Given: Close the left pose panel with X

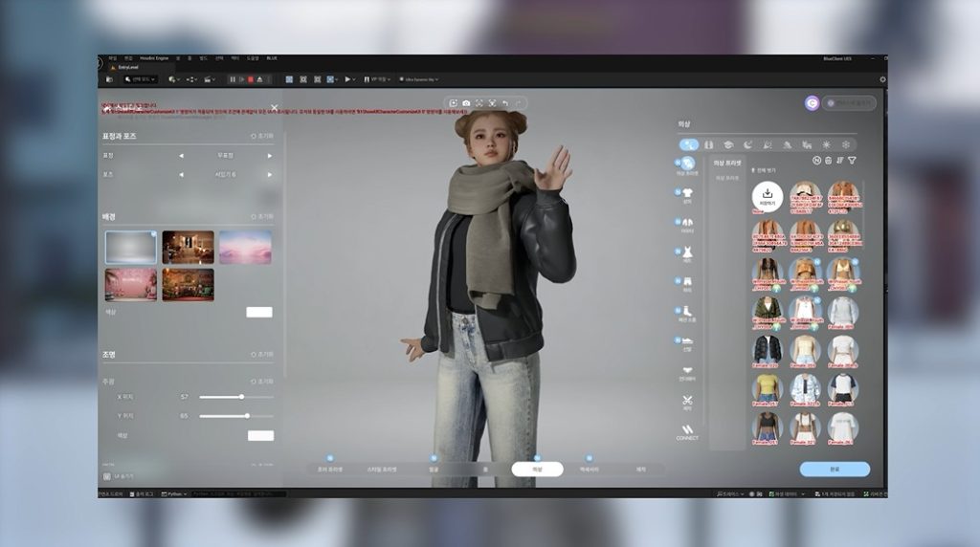Looking at the screenshot, I should click(x=274, y=108).
